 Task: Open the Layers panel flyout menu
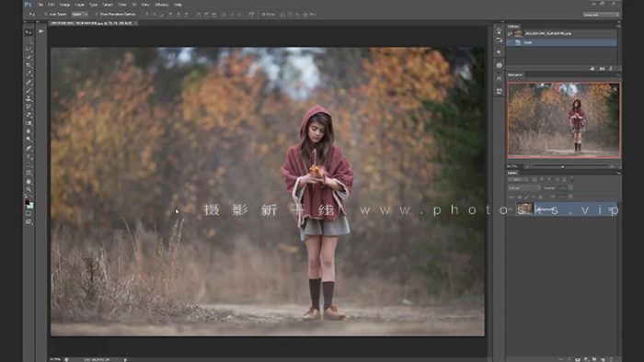(618, 173)
